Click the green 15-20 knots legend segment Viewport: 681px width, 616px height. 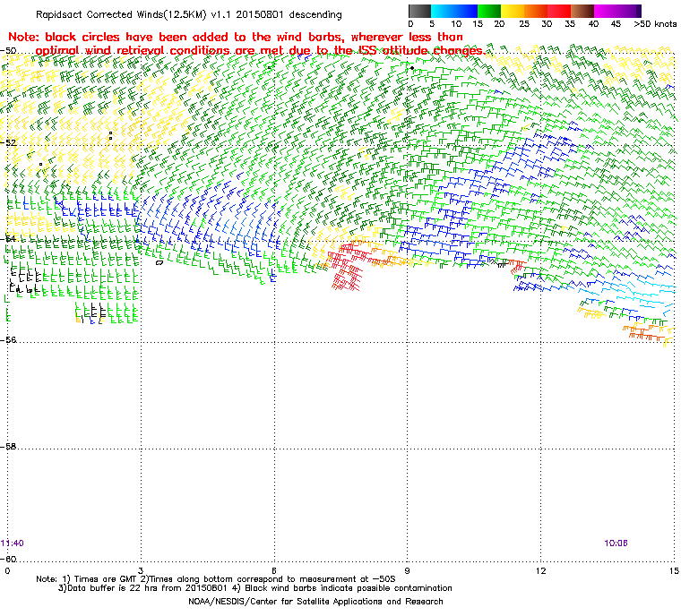click(x=489, y=11)
